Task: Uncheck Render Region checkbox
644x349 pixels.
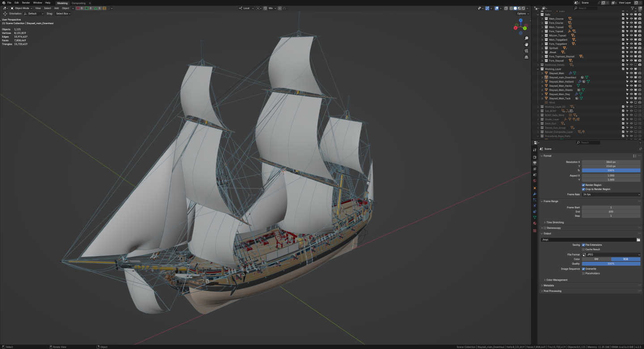Action: [x=583, y=185]
